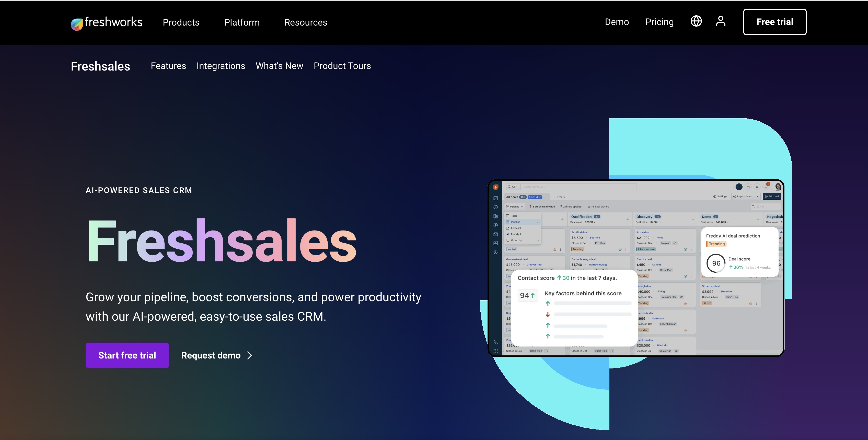Click the "Start free trial" button
The height and width of the screenshot is (440, 868).
coord(127,355)
